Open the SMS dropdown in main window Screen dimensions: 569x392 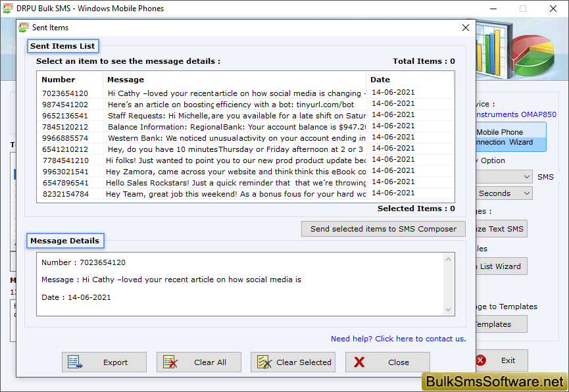[x=505, y=177]
